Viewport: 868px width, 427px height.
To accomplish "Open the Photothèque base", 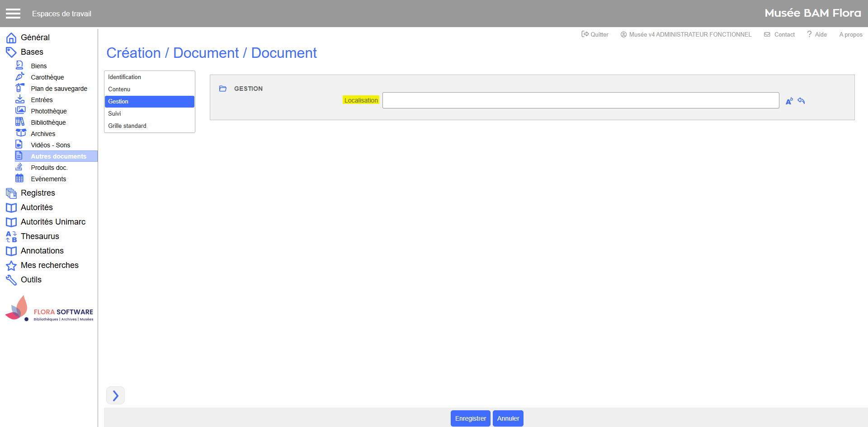I will coord(48,111).
